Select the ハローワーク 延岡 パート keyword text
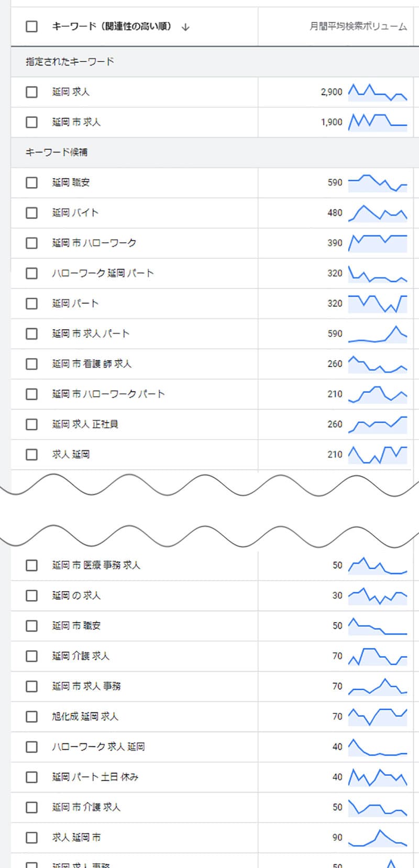This screenshot has height=868, width=419. [x=103, y=273]
